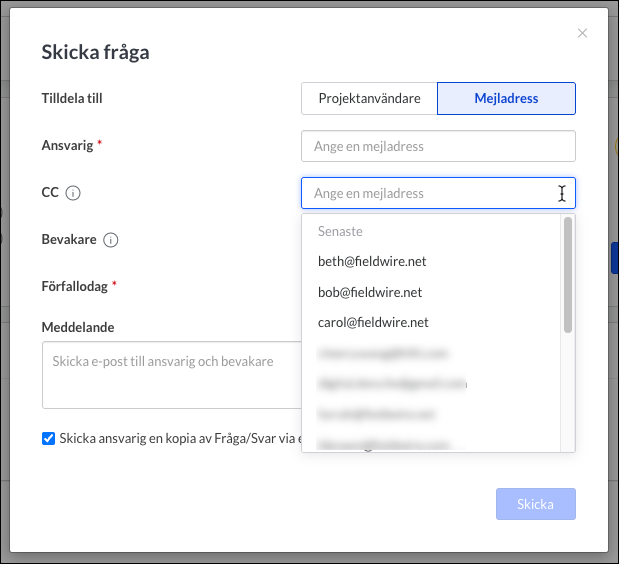Viewport: 619px width, 564px height.
Task: Focus the Ansvarig email input field
Action: [x=438, y=146]
